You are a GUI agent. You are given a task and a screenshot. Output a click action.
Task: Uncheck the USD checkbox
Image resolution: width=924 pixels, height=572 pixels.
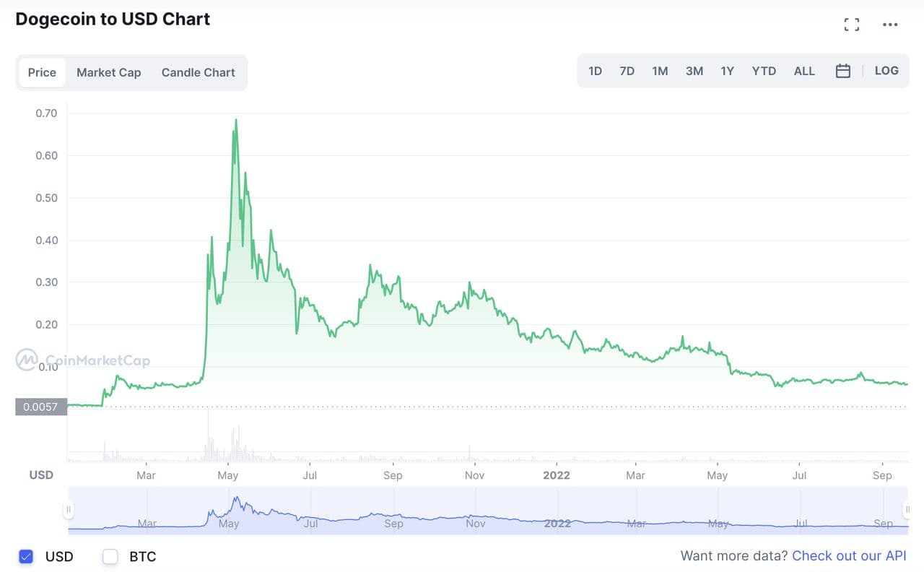26,556
